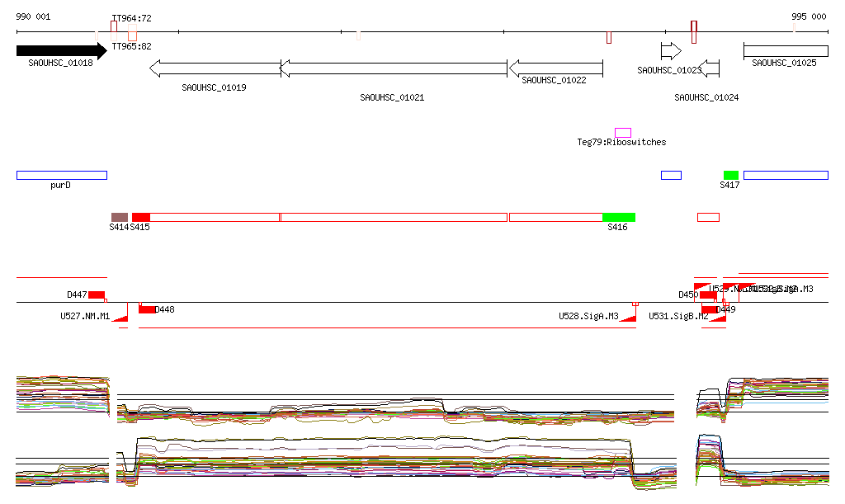Select the small left-pointing SAOUHSC_01024 arrow
Viewport: 845px width, 504px height.
[x=710, y=68]
